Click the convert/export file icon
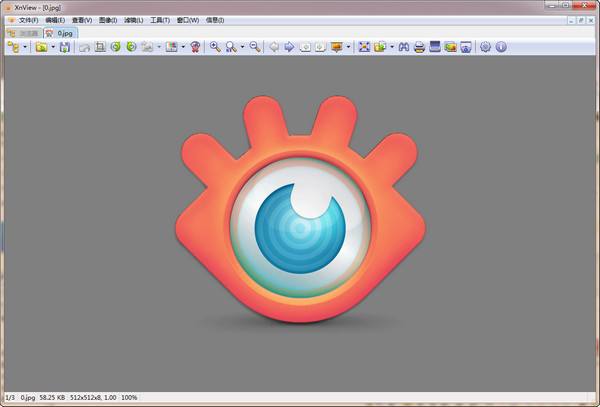Screen dimensions: 600x407 pyautogui.click(x=380, y=47)
